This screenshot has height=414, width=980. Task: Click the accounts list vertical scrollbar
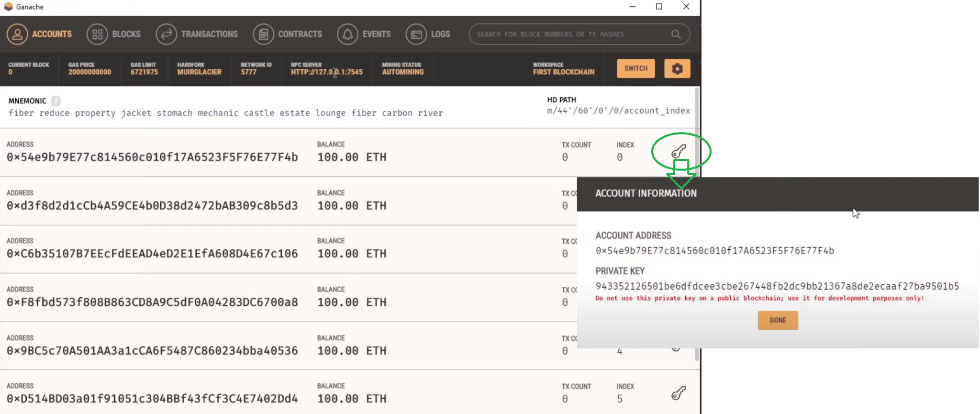pyautogui.click(x=697, y=224)
